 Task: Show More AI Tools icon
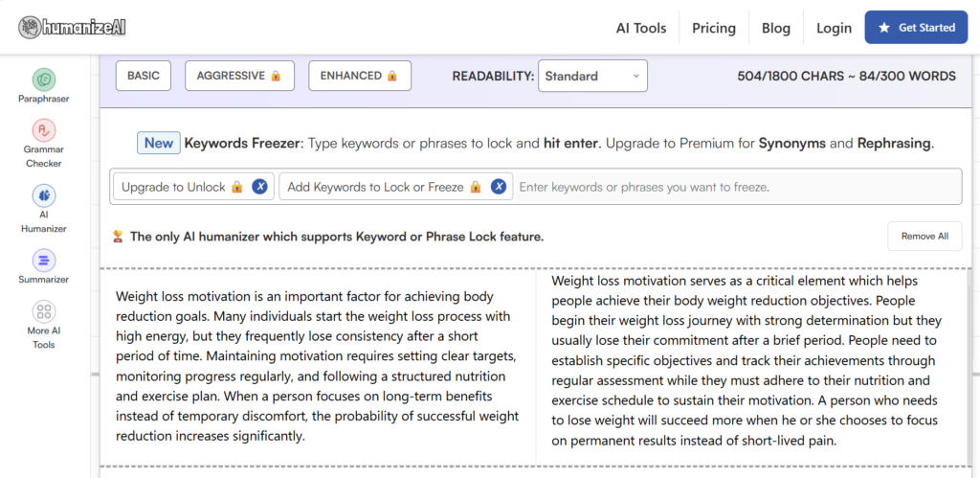(43, 311)
